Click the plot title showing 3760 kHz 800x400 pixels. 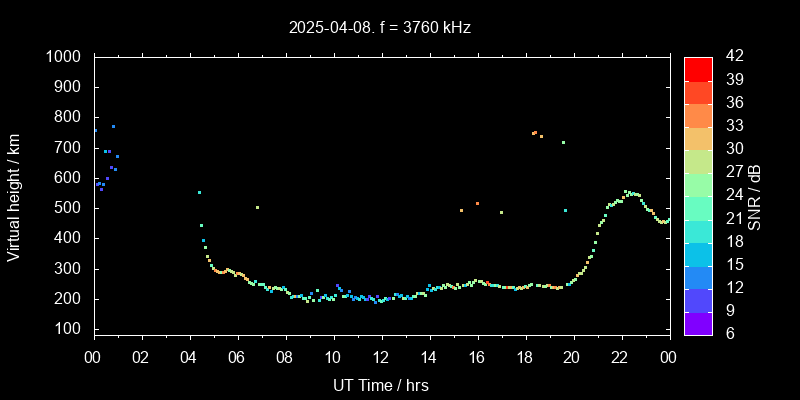pos(380,28)
